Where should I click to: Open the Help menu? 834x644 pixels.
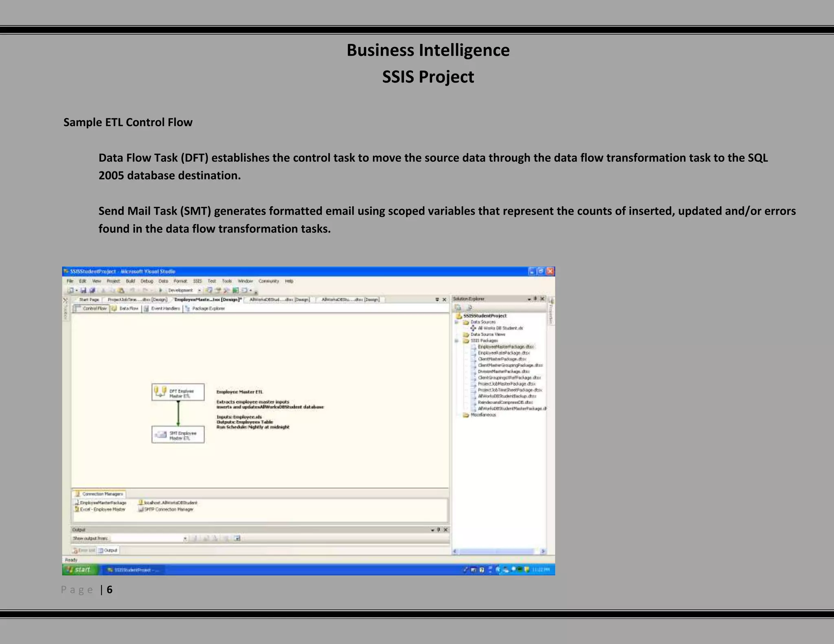(x=289, y=281)
